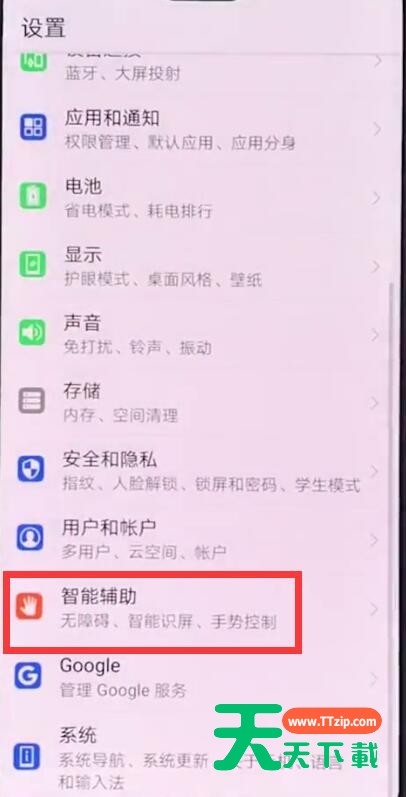Open the 声音 settings entry
This screenshot has width=406, height=797.
[x=203, y=334]
